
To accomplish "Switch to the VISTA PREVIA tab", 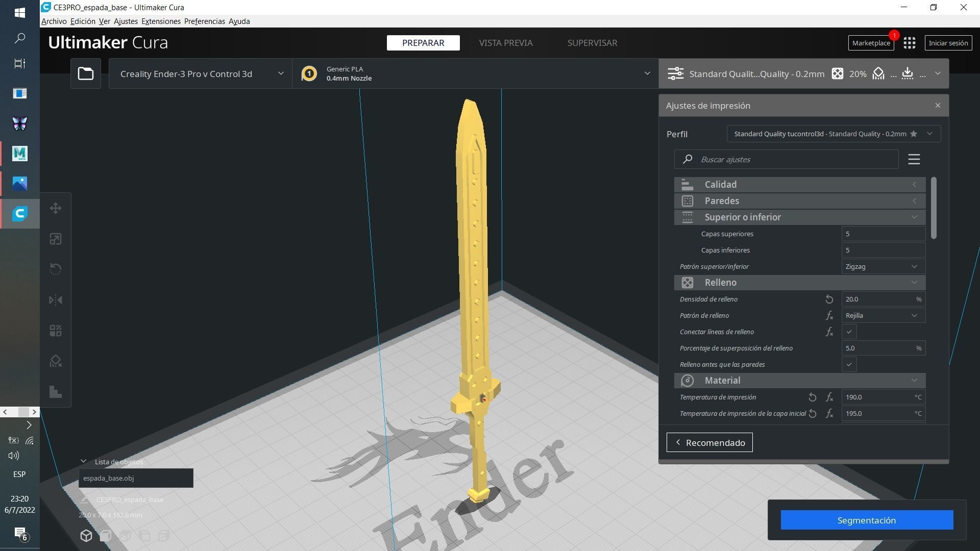I will click(x=506, y=43).
